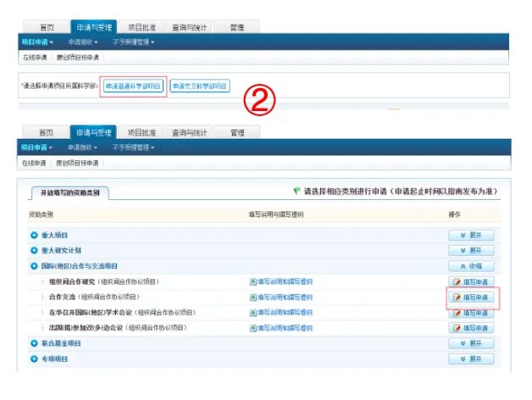Image resolution: width=532 pixels, height=400 pixels.
Task: Click 原创项目预申请 submenu in the upper page
Action: click(78, 58)
